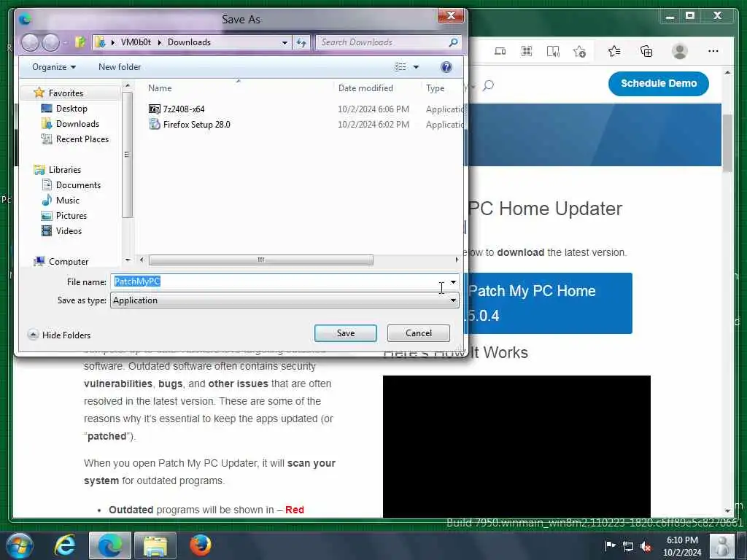Open Pictures library
Viewport: 747px width, 560px height.
coord(71,215)
